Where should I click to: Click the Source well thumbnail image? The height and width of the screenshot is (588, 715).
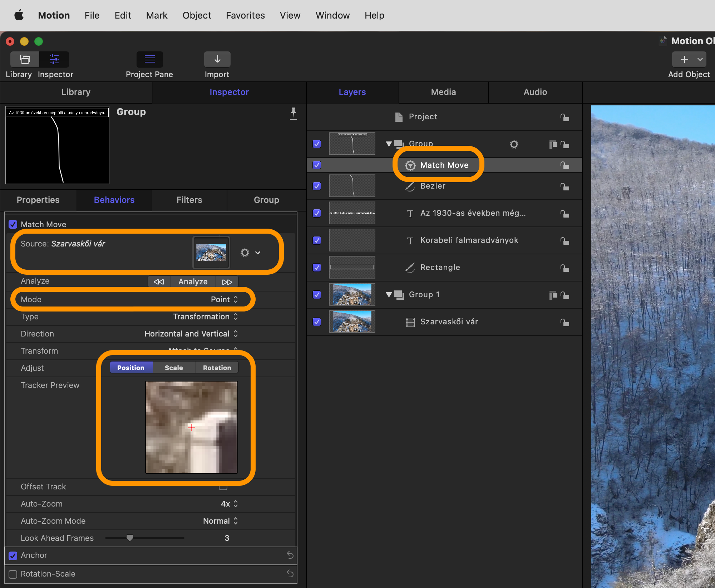(x=211, y=253)
